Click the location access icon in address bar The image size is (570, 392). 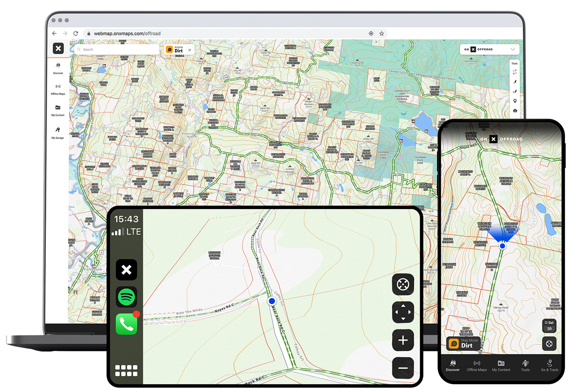tap(371, 33)
